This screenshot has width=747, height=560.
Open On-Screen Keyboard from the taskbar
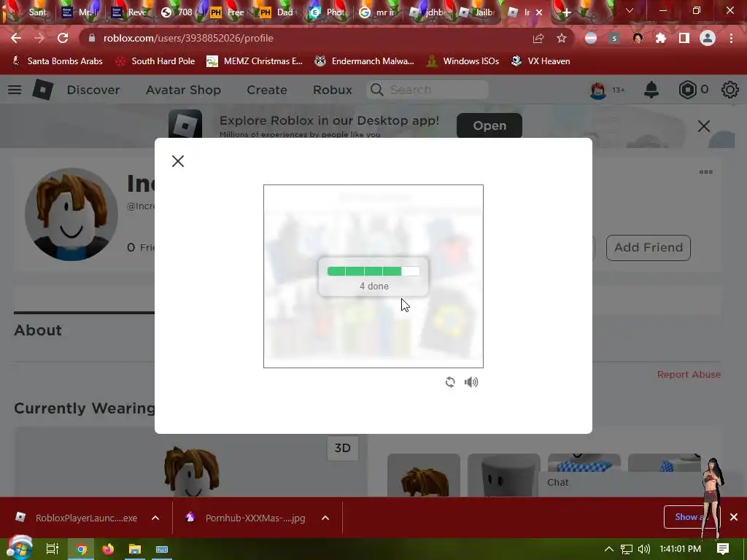[161, 549]
